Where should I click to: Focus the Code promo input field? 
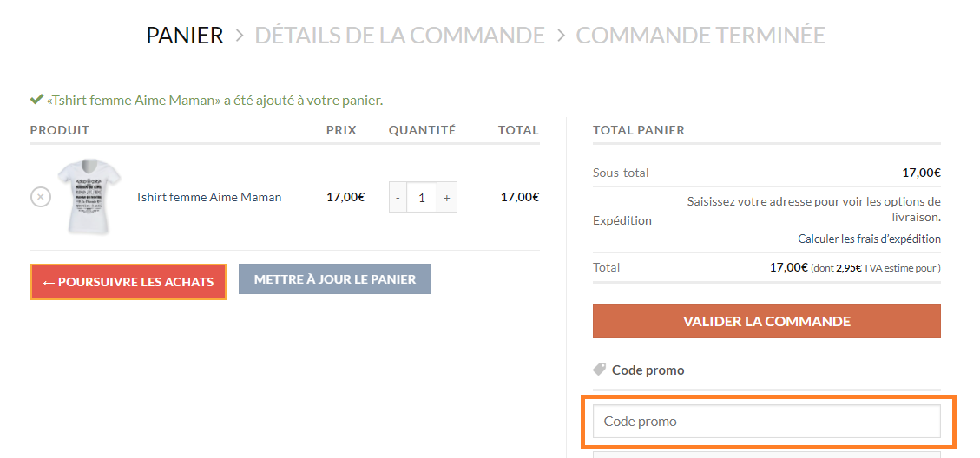(766, 422)
